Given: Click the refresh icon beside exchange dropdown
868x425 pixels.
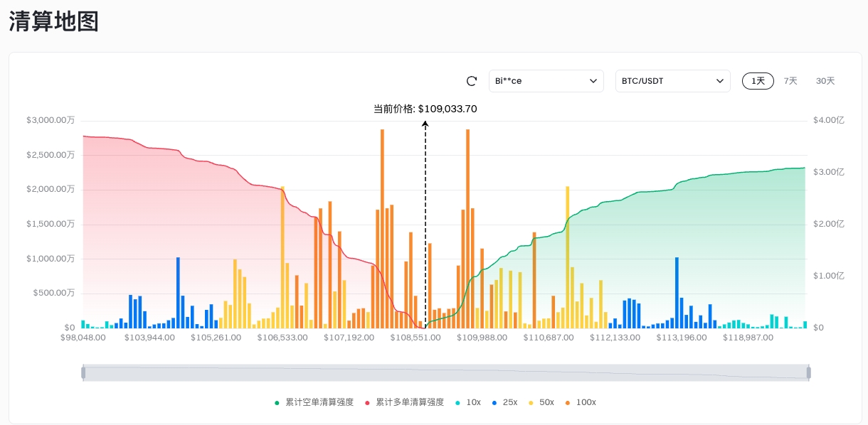Looking at the screenshot, I should point(471,81).
